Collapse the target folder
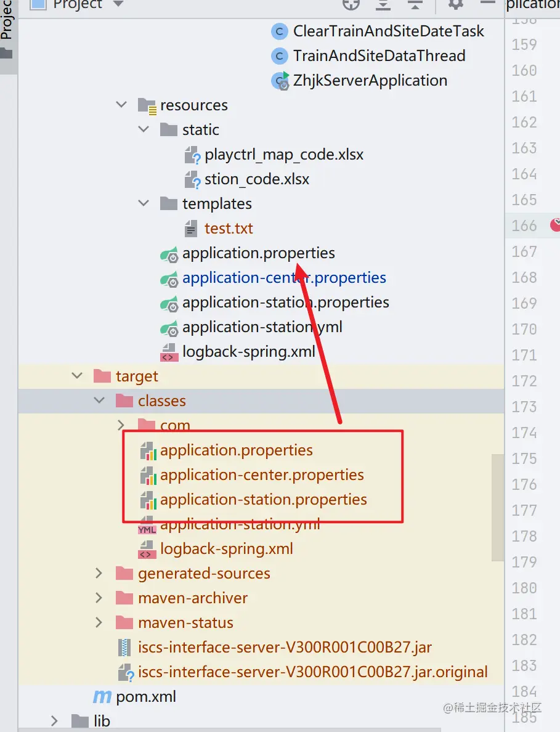Viewport: 560px width, 732px height. click(77, 375)
